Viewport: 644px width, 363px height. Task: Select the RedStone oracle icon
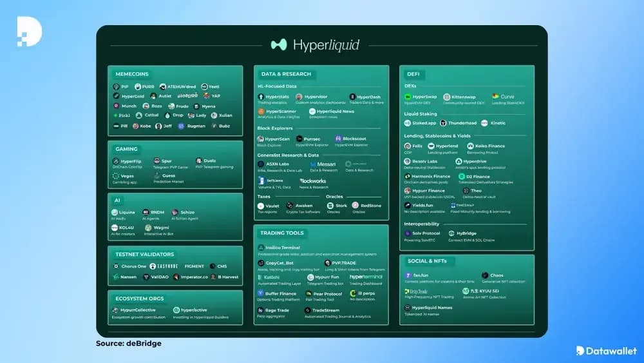tap(355, 206)
